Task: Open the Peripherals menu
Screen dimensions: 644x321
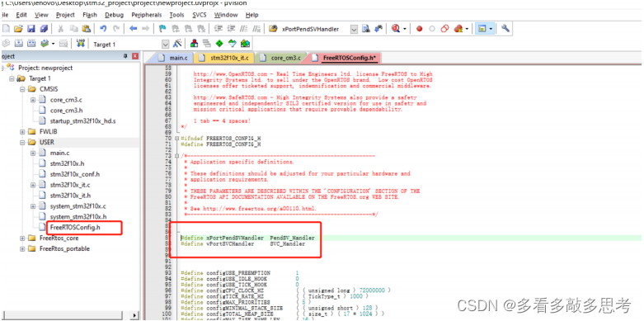Action: pos(147,15)
